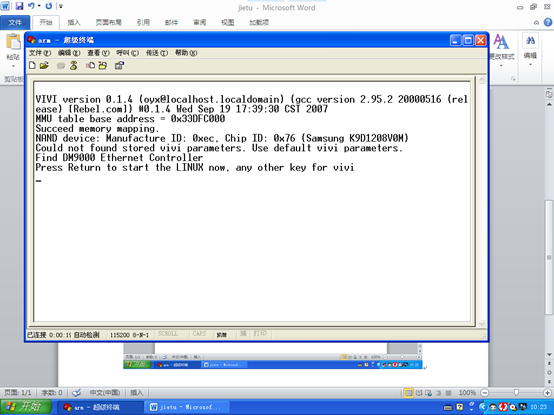Image resolution: width=554 pixels, height=415 pixels.
Task: Click the Select Browse Object button in Word
Action: 549,372
